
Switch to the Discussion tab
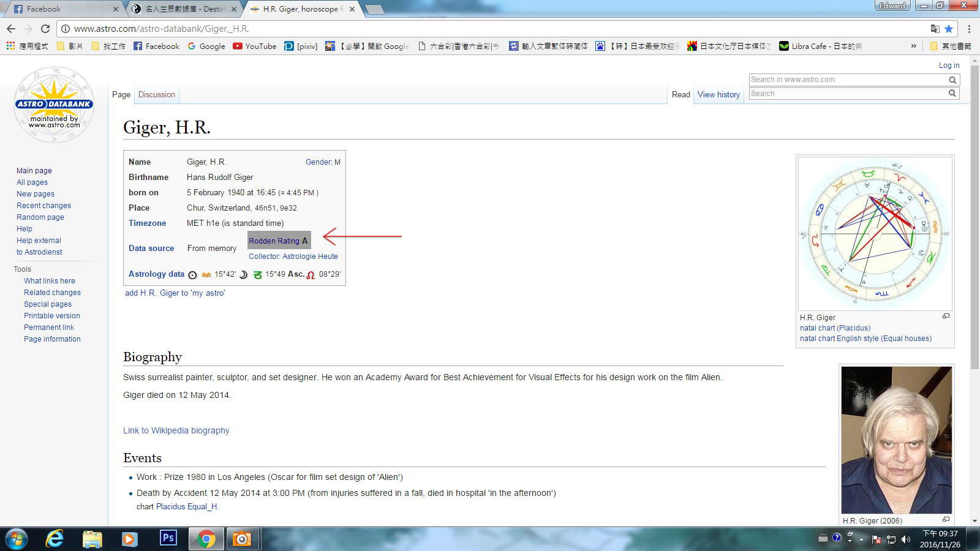[x=156, y=94]
